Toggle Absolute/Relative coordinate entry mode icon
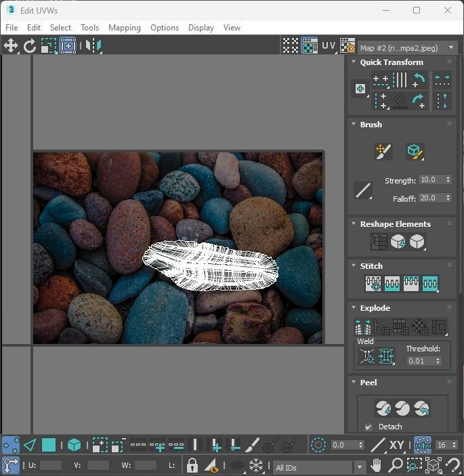Image resolution: width=464 pixels, height=476 pixels. (x=11, y=465)
